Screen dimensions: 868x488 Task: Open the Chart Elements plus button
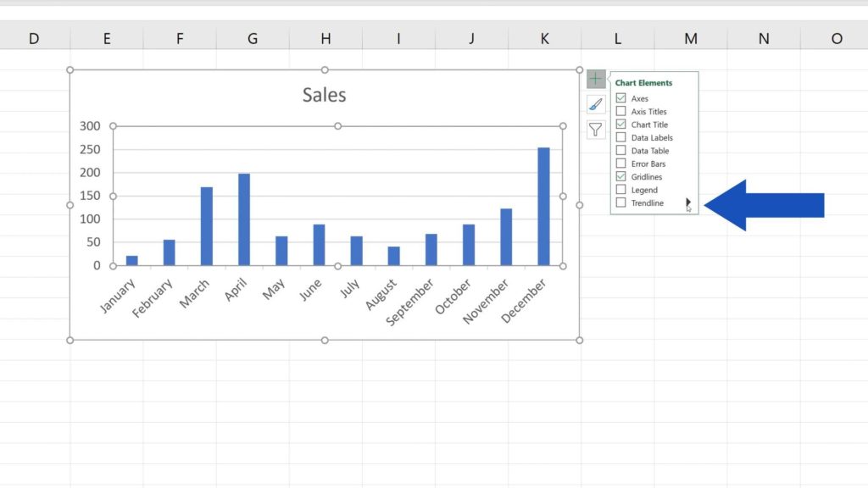596,79
